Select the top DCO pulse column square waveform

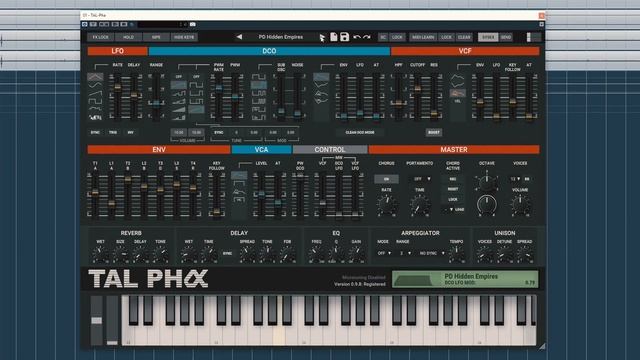point(196,85)
